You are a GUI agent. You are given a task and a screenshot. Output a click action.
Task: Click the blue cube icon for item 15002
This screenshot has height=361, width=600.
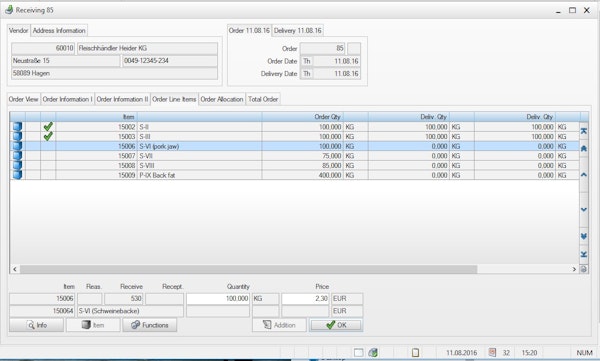tap(17, 127)
